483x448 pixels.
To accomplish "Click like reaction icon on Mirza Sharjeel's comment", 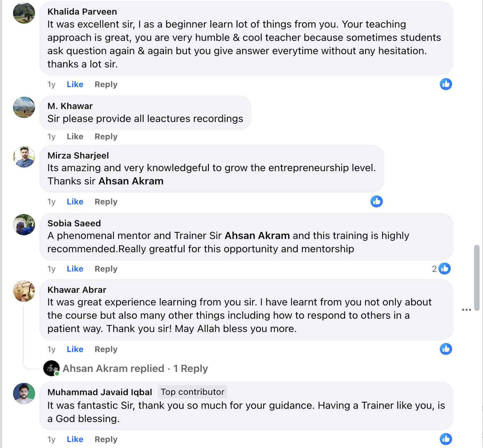I will point(376,201).
